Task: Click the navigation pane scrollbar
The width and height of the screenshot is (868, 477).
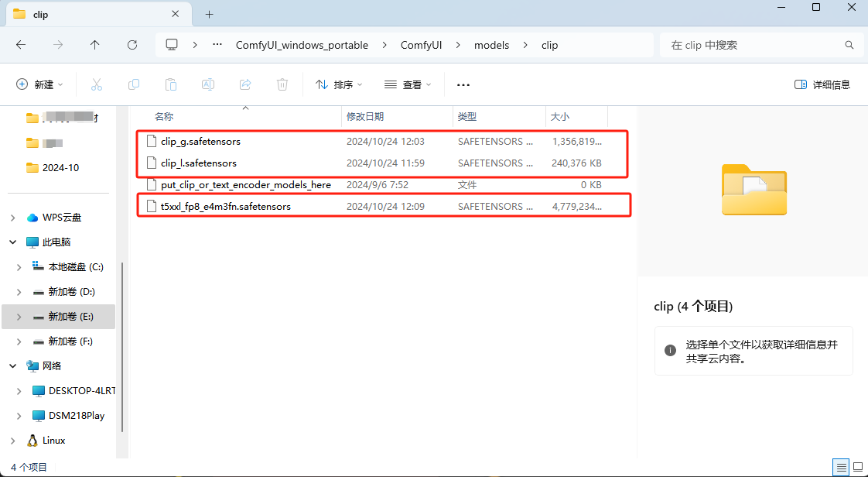Action: [x=121, y=348]
